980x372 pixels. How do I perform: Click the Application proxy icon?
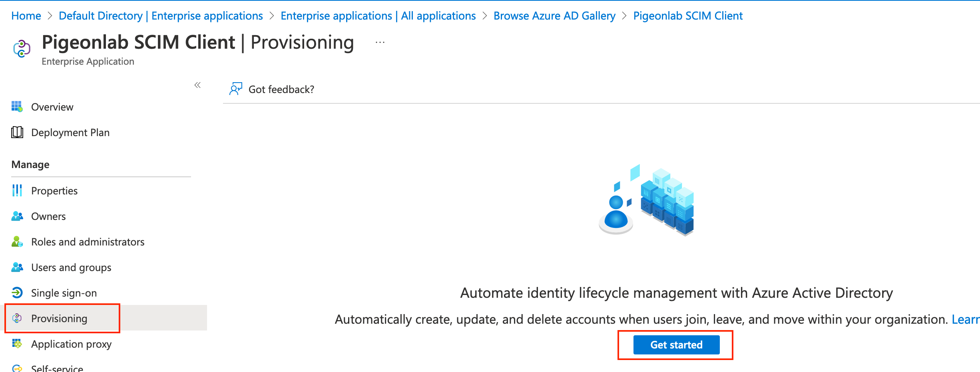click(x=17, y=344)
